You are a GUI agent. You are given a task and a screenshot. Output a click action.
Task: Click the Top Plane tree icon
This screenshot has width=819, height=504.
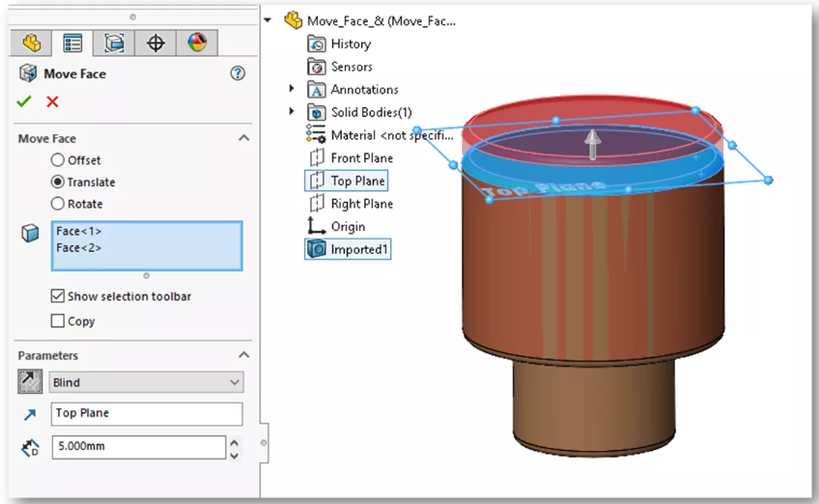(317, 181)
